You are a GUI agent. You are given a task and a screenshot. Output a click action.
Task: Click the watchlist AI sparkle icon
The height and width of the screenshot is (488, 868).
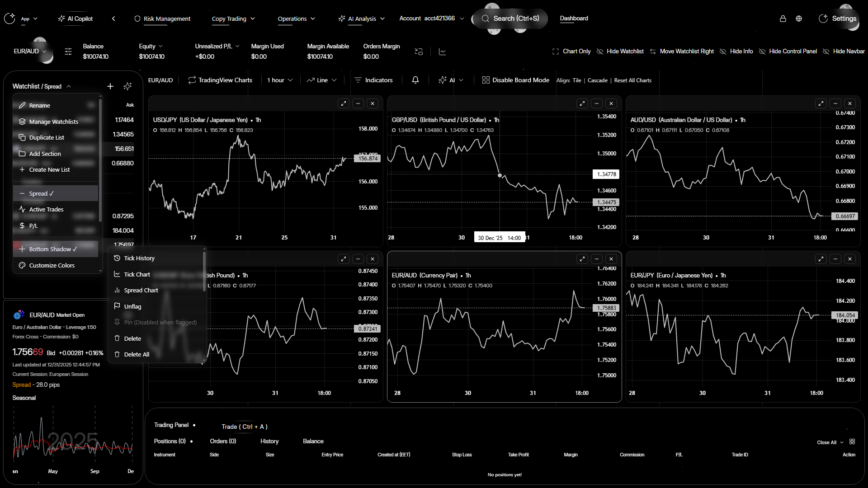(127, 86)
